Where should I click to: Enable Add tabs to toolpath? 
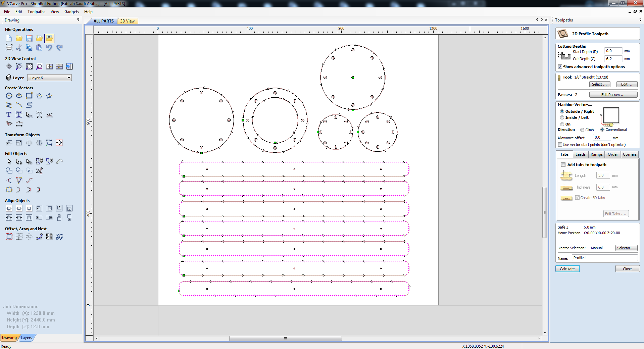(x=563, y=165)
